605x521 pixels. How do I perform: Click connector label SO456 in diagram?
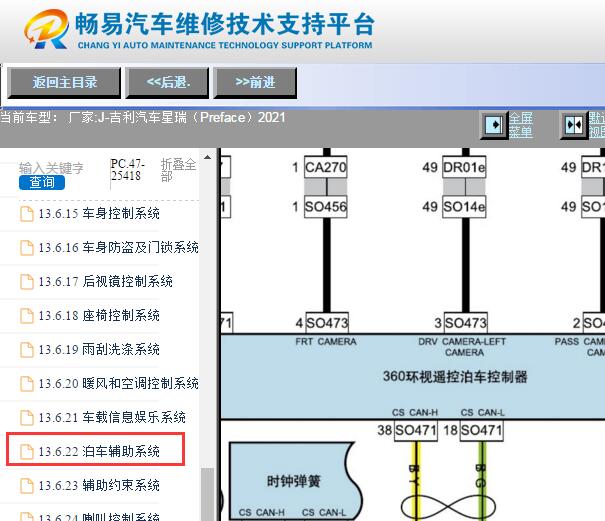[326, 207]
